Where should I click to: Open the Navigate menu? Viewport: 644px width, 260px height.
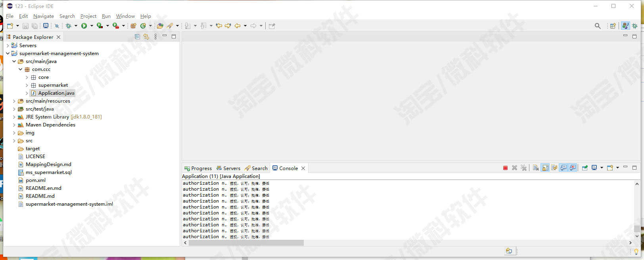pyautogui.click(x=44, y=16)
